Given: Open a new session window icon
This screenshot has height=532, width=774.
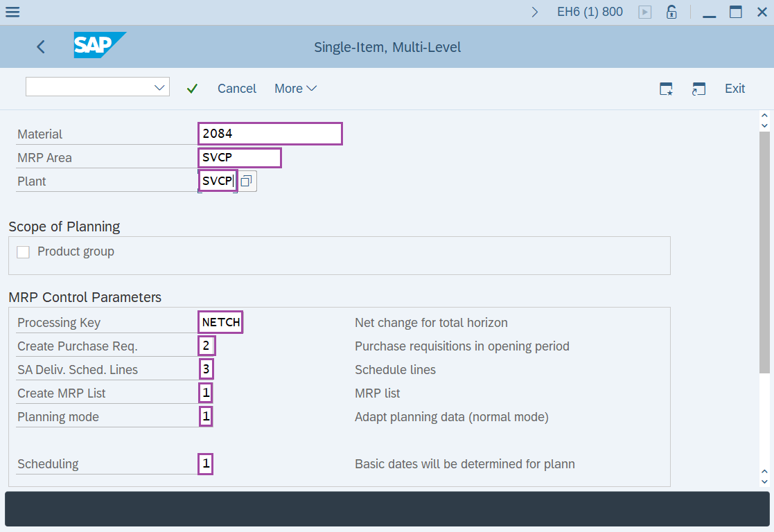Looking at the screenshot, I should (x=698, y=89).
